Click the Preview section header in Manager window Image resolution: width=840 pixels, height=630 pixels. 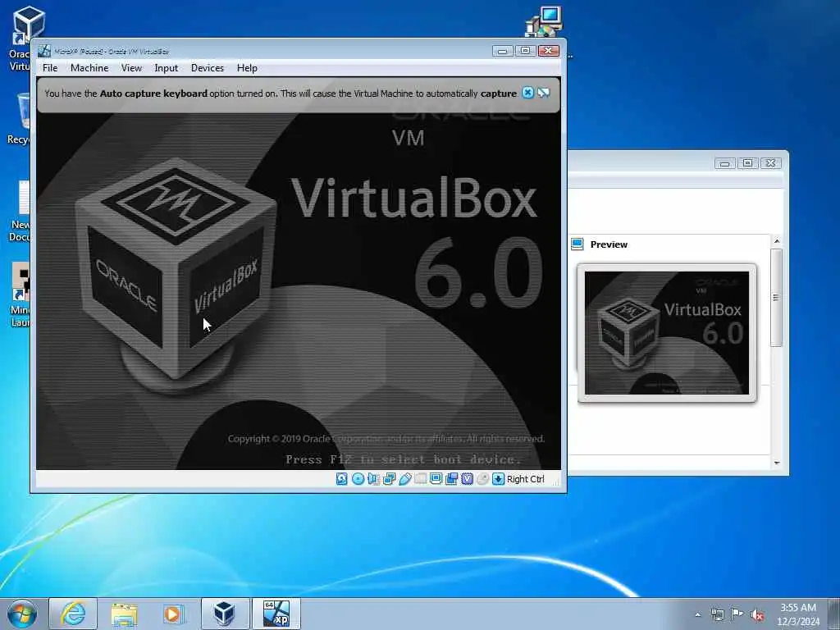coord(609,244)
